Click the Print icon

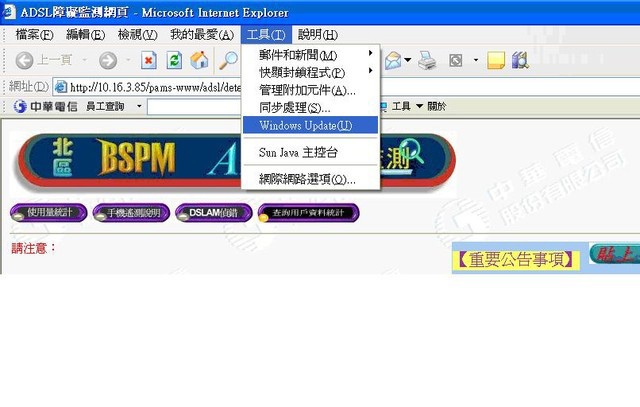point(427,60)
